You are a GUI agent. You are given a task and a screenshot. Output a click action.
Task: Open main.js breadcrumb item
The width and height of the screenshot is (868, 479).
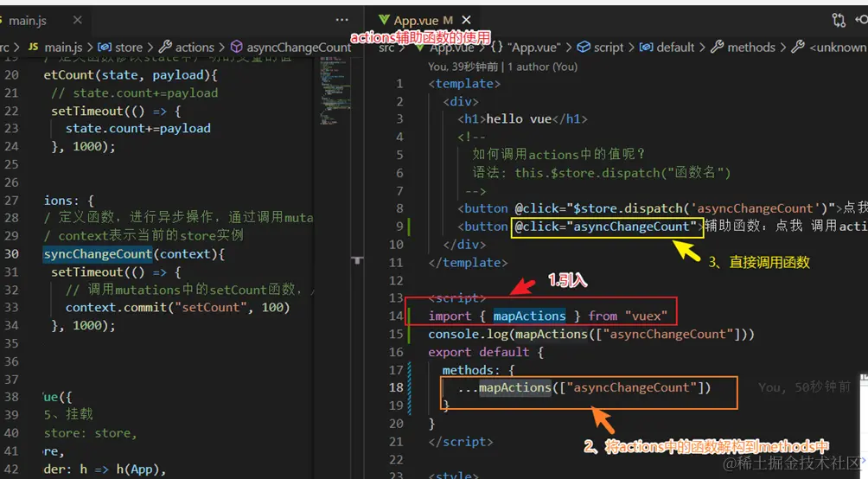(x=64, y=48)
